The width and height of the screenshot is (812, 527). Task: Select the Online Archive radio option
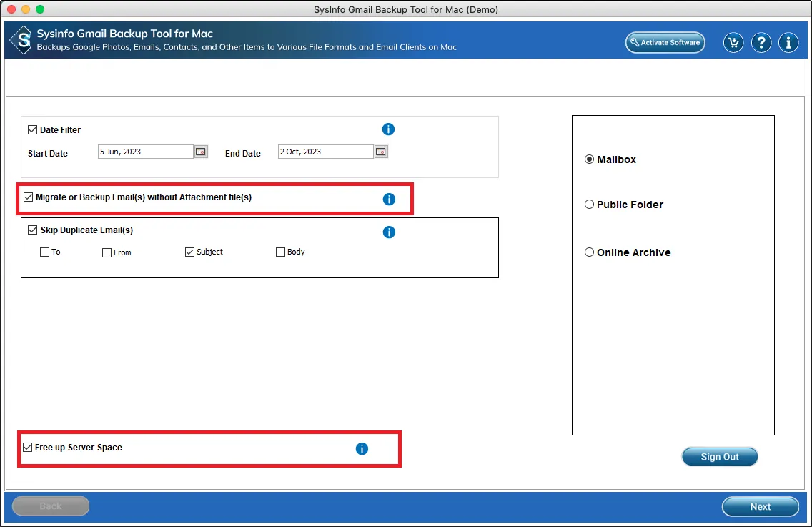[589, 252]
